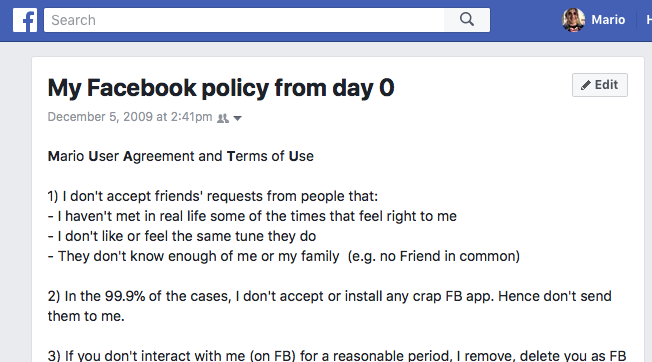Click the "Mario User Agreement and Terms of Use" heading

(x=180, y=156)
